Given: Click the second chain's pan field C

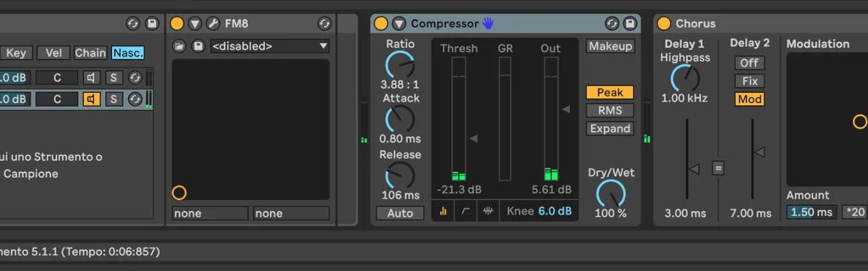Looking at the screenshot, I should (57, 99).
